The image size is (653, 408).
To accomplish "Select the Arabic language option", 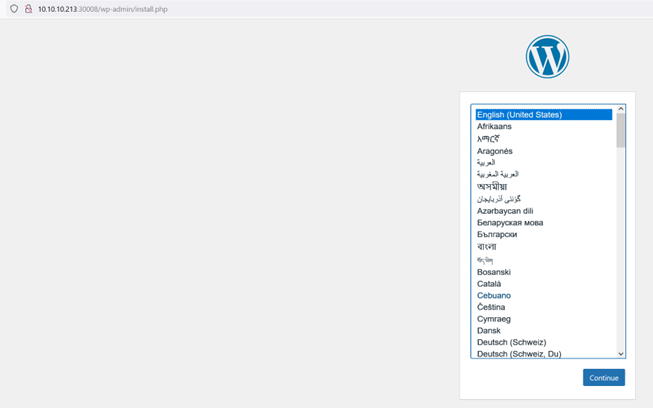I will (x=544, y=162).
